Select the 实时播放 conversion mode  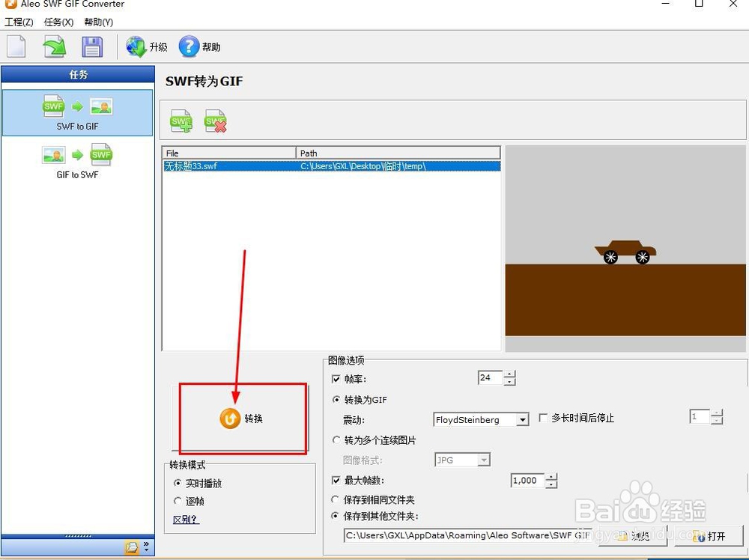[178, 483]
